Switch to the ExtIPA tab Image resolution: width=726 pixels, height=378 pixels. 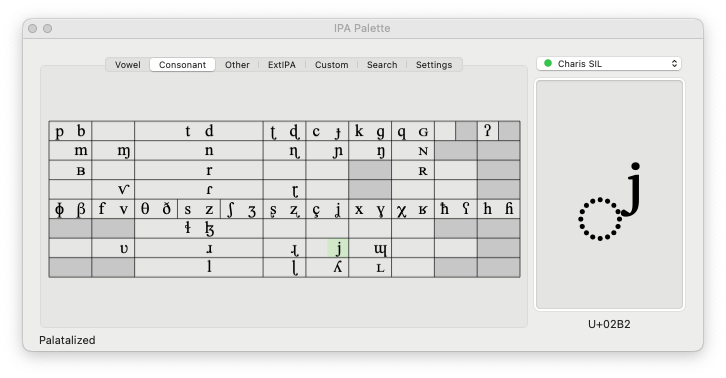(x=282, y=65)
